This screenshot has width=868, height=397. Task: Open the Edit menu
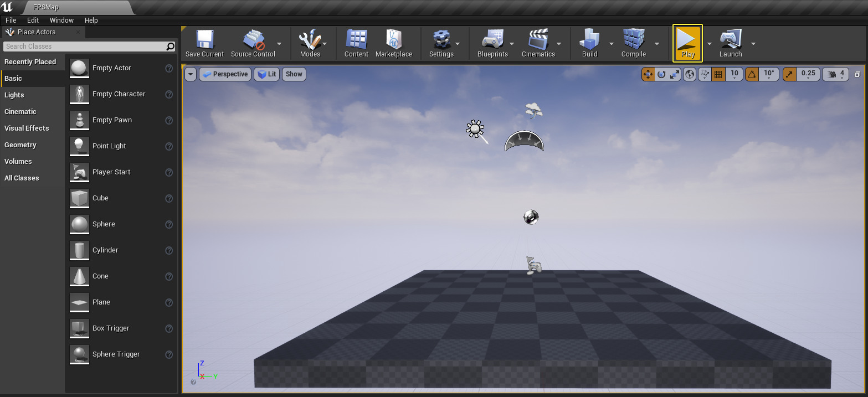pyautogui.click(x=32, y=20)
